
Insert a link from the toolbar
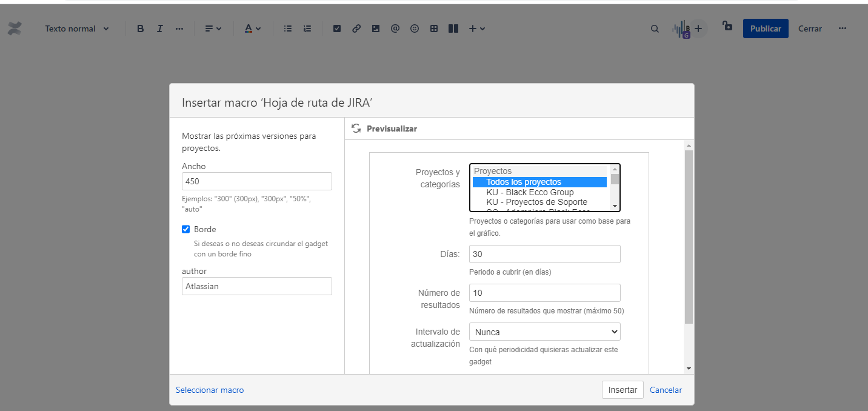(x=356, y=28)
